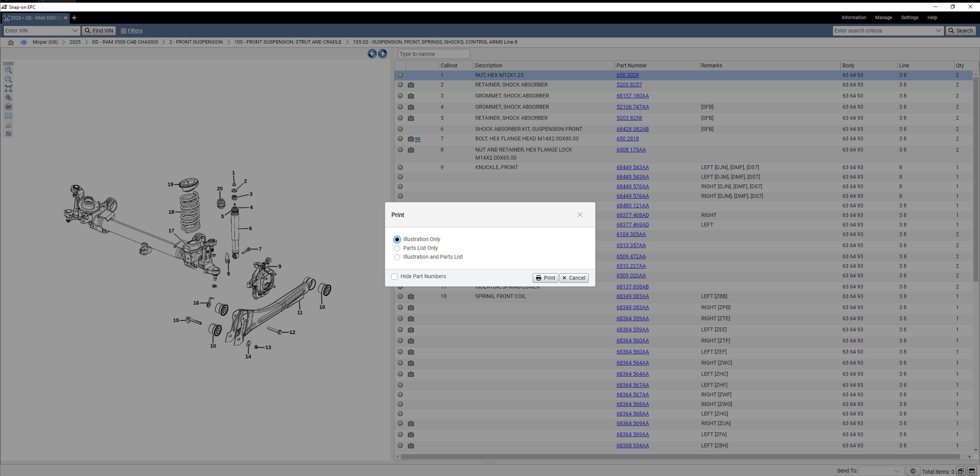Open part number link 68428 082AB
The image size is (980, 476).
click(632, 129)
